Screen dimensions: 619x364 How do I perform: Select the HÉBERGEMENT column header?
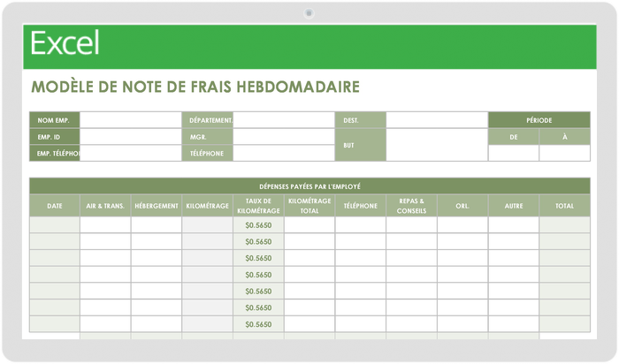pyautogui.click(x=157, y=206)
